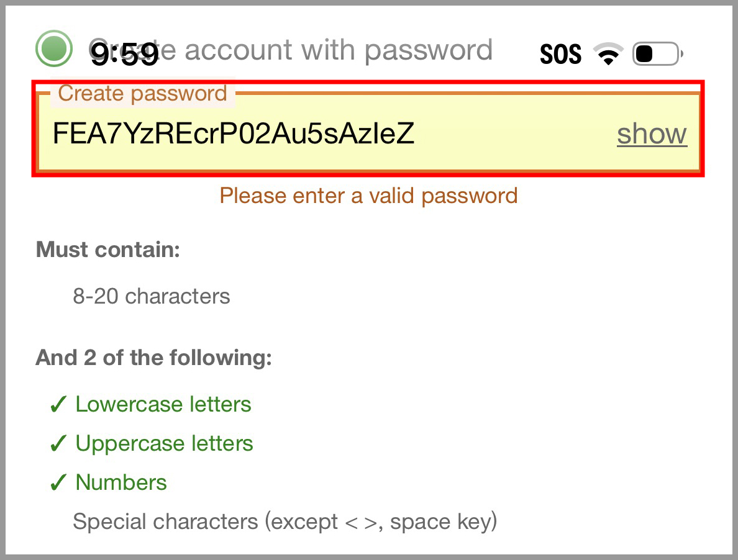Reveal password with the show link
The width and height of the screenshot is (738, 560).
652,134
